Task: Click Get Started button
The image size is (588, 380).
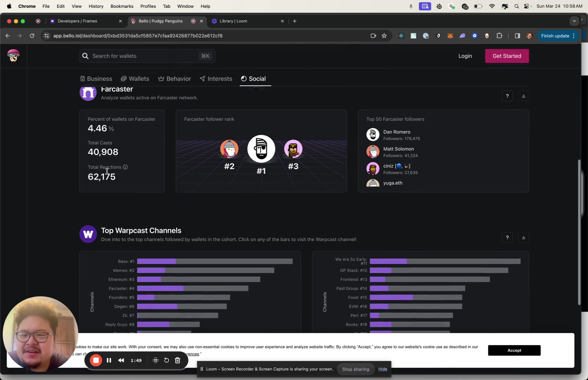Action: (x=507, y=56)
